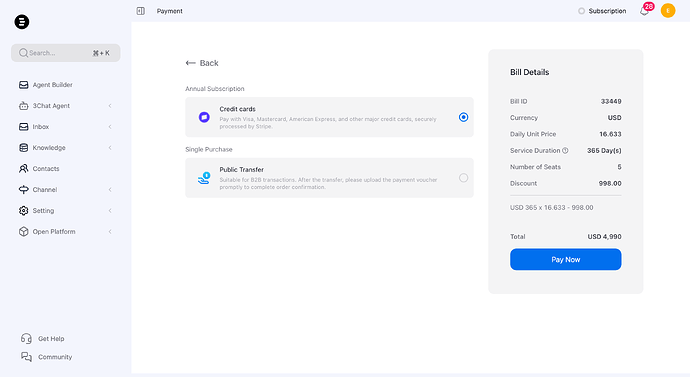Click the Community chat bubbles icon
690x377 pixels.
tap(26, 357)
